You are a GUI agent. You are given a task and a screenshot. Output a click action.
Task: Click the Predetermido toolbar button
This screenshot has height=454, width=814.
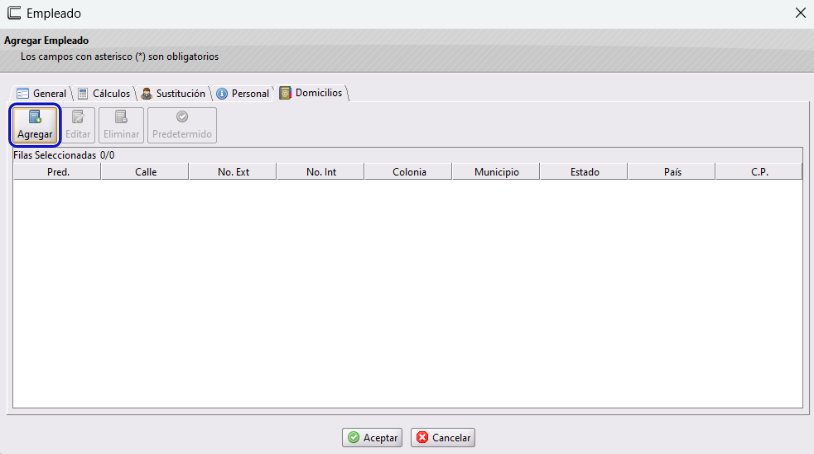182,125
